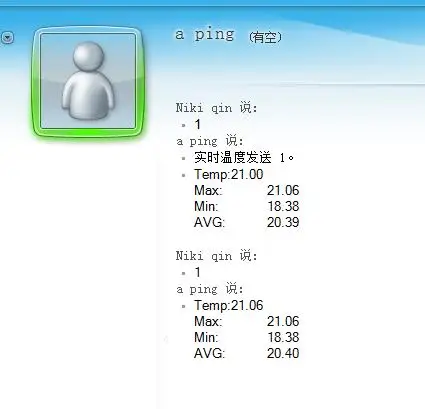Select Min value in the Temp:21.06 message
This screenshot has height=409, width=425.
tap(283, 337)
